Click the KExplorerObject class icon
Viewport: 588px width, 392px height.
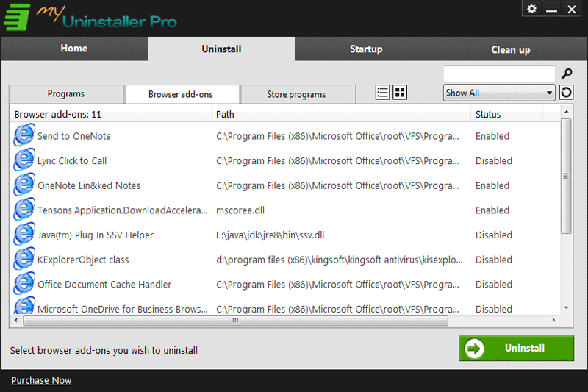click(x=24, y=259)
